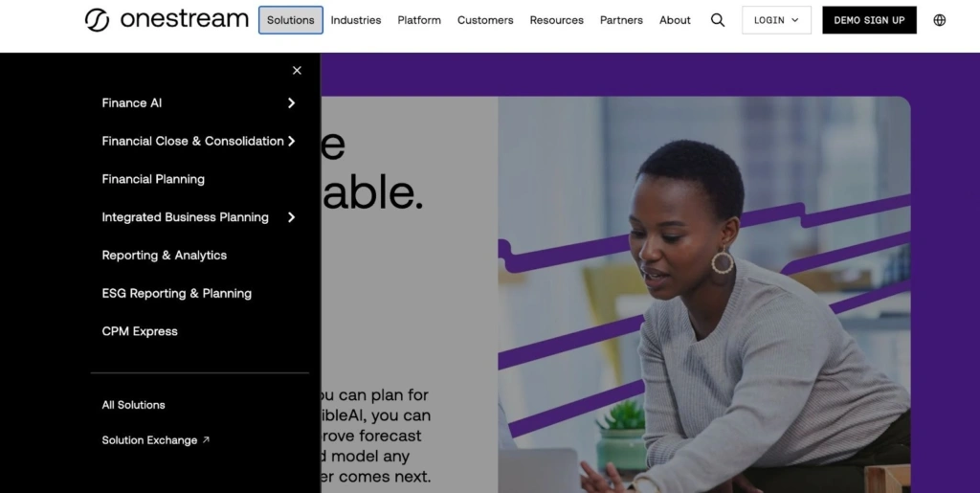
Task: Click the OneStream logo
Action: coord(167,20)
